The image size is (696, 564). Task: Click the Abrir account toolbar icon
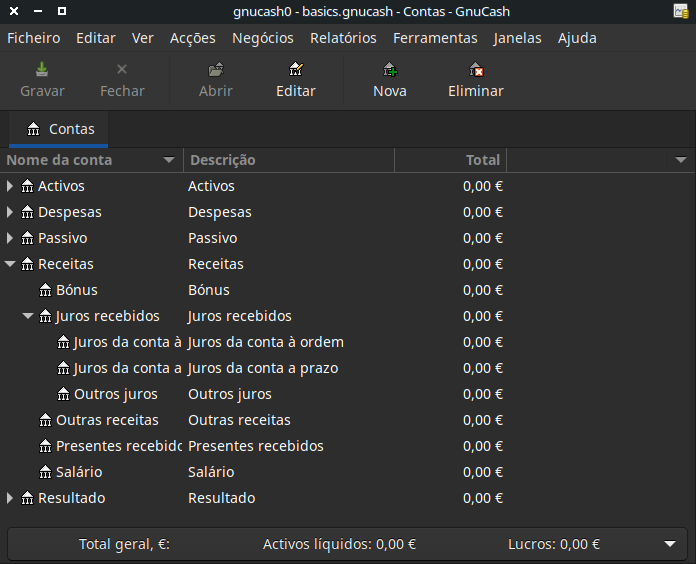216,70
